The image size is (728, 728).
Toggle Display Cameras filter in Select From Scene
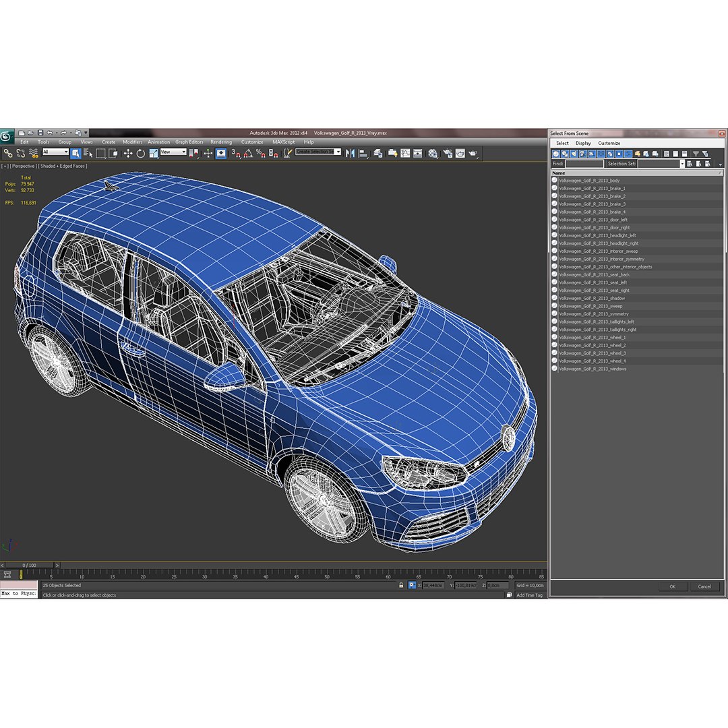point(582,154)
